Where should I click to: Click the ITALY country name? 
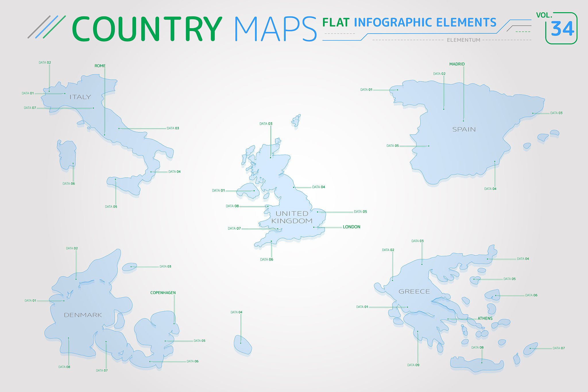tap(80, 97)
